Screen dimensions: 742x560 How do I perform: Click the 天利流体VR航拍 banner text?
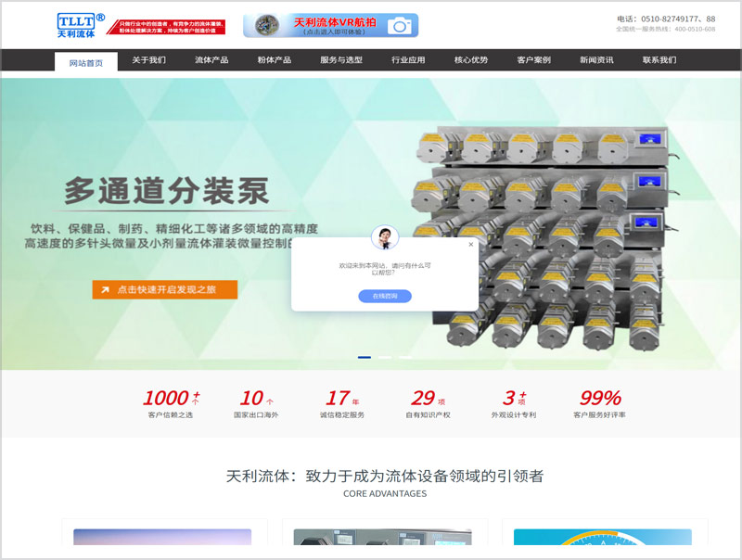click(335, 21)
